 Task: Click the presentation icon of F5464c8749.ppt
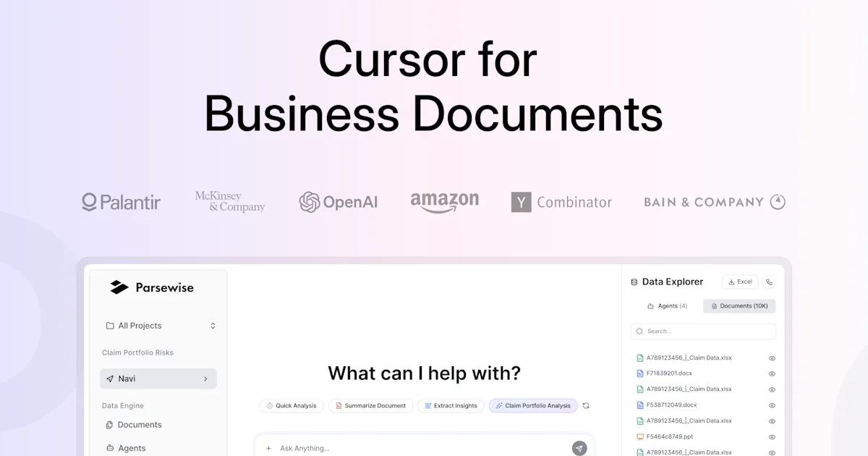coord(639,437)
